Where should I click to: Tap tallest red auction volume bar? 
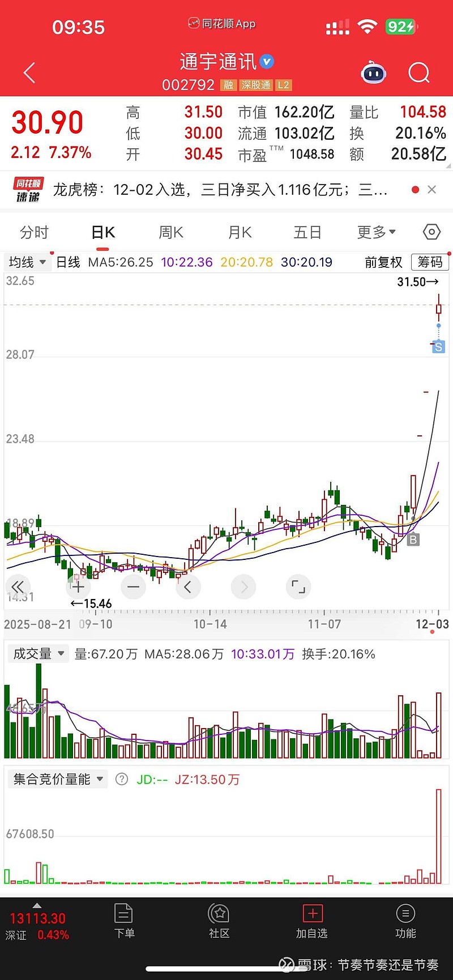pyautogui.click(x=438, y=836)
